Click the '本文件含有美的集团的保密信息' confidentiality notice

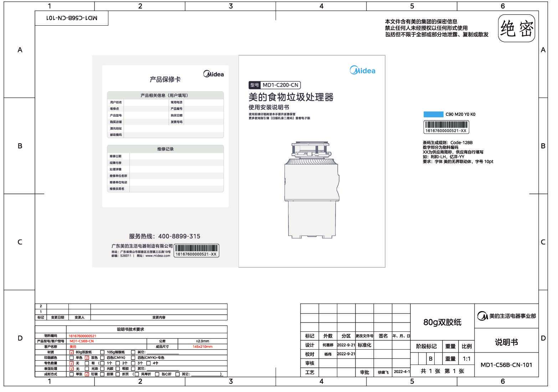pyautogui.click(x=421, y=22)
